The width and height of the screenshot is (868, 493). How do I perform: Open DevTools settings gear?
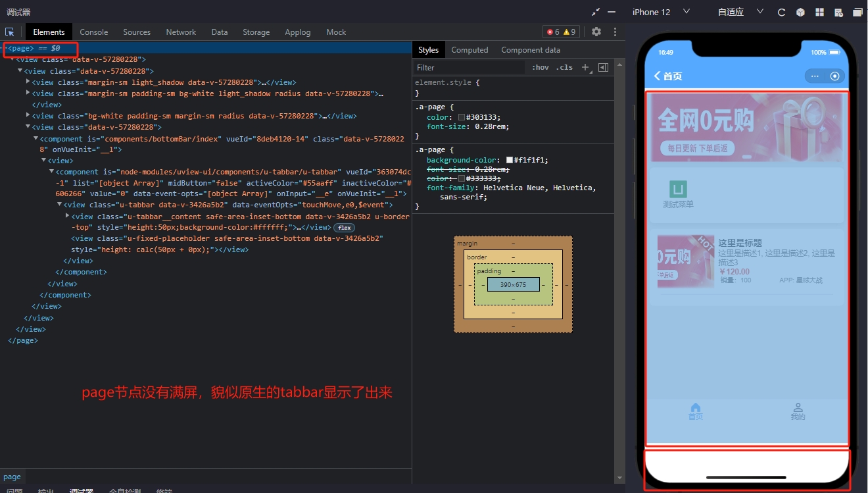point(596,32)
